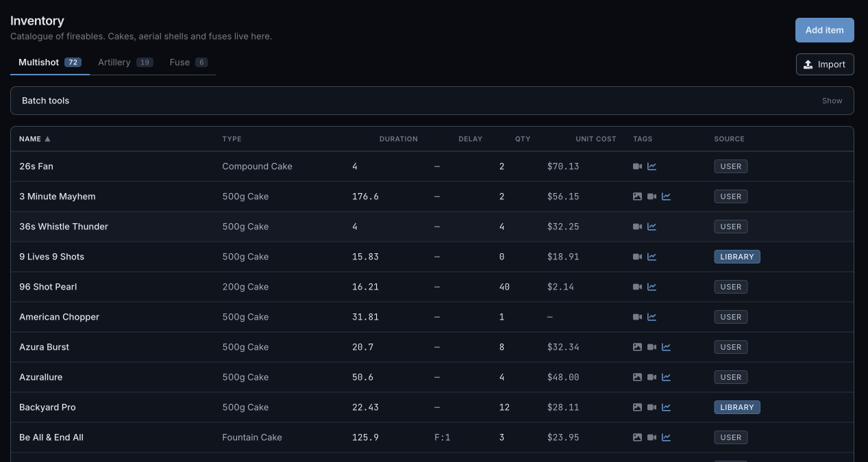Click chart icon in 96 Shot Pearl row

[652, 287]
